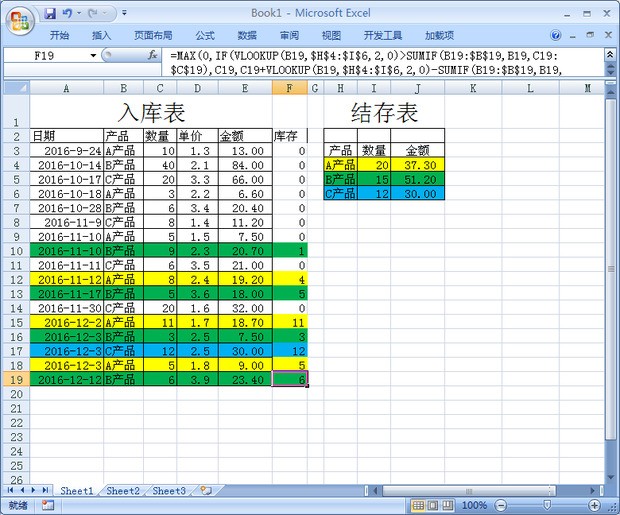Switch to Page Layout view icon
Image resolution: width=620 pixels, height=515 pixels.
pyautogui.click(x=433, y=505)
